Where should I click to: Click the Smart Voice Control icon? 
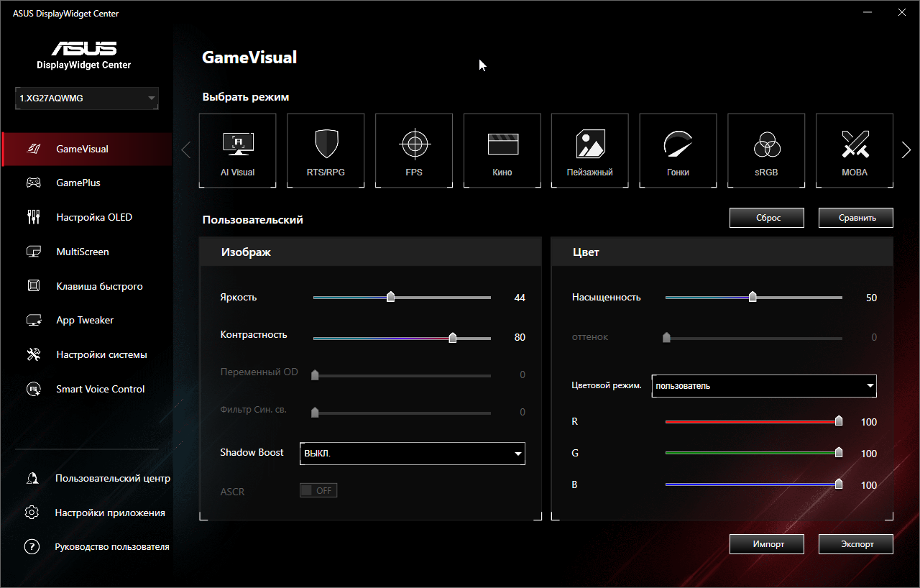click(34, 389)
